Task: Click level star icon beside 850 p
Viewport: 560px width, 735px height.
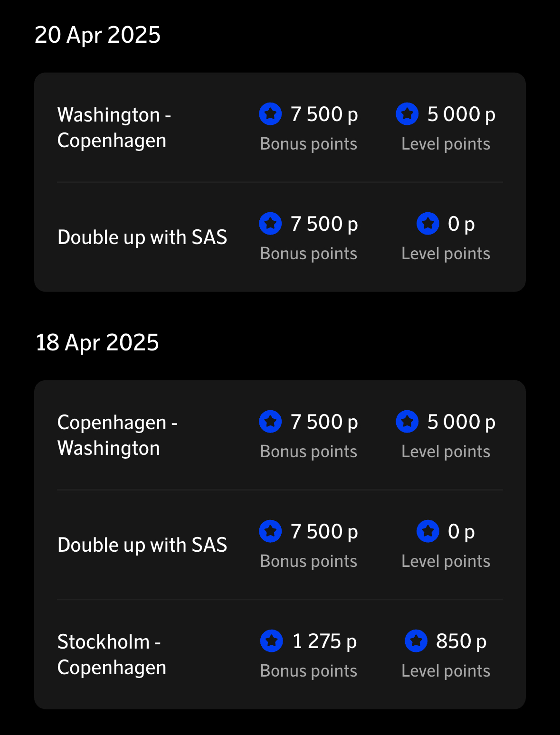Action: pos(416,641)
